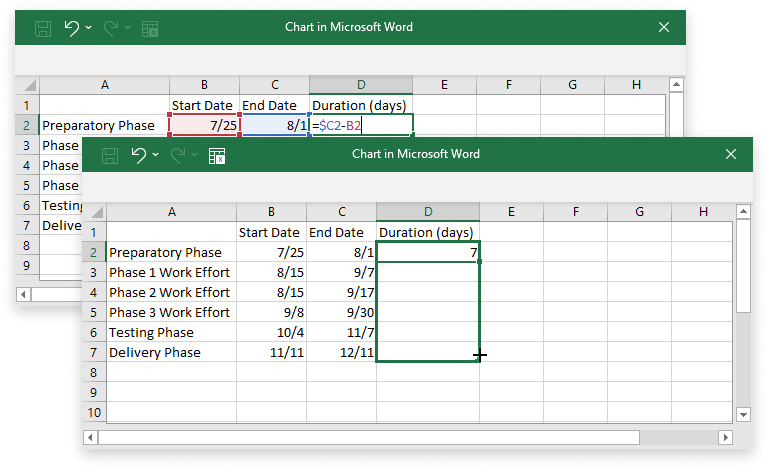
Task: Select end date 9/30 cell
Action: pyautogui.click(x=341, y=312)
